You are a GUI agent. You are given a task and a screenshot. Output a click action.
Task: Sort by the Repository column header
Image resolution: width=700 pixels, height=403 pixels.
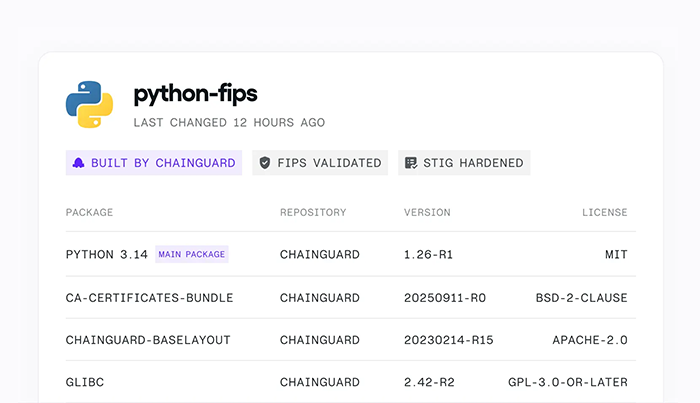[313, 212]
